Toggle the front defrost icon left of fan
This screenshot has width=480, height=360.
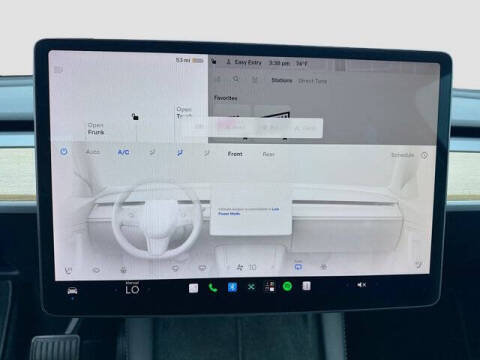[175, 268]
